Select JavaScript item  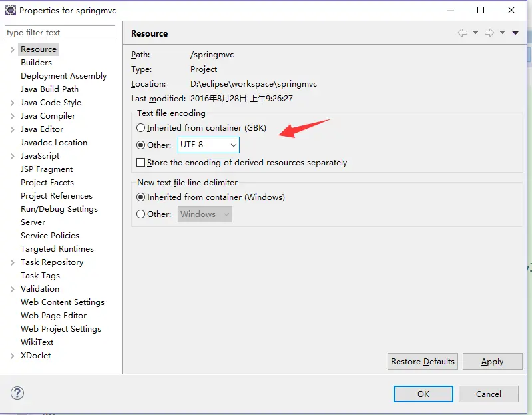click(40, 156)
